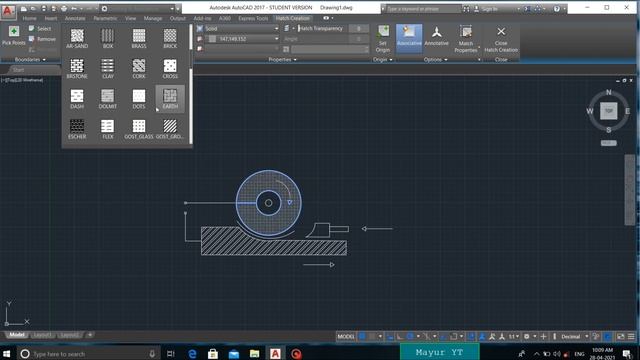
Task: Click Sign In in the title bar
Action: click(x=489, y=9)
